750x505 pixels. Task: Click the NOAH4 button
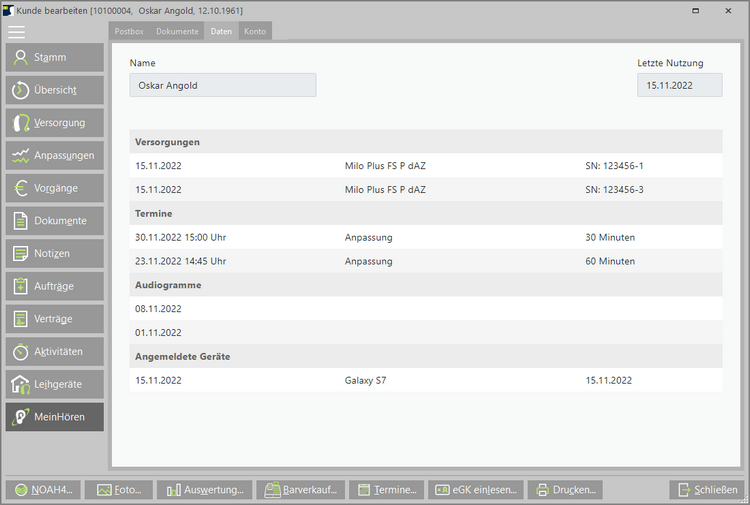[x=43, y=490]
